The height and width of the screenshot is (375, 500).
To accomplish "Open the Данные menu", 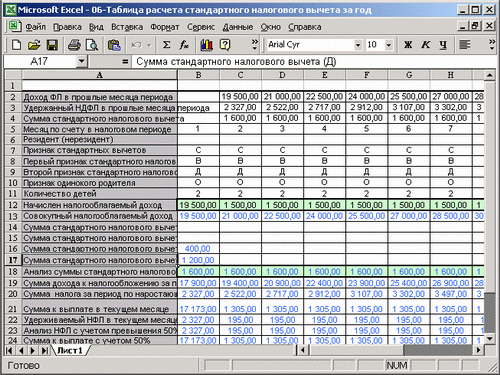I will point(238,27).
